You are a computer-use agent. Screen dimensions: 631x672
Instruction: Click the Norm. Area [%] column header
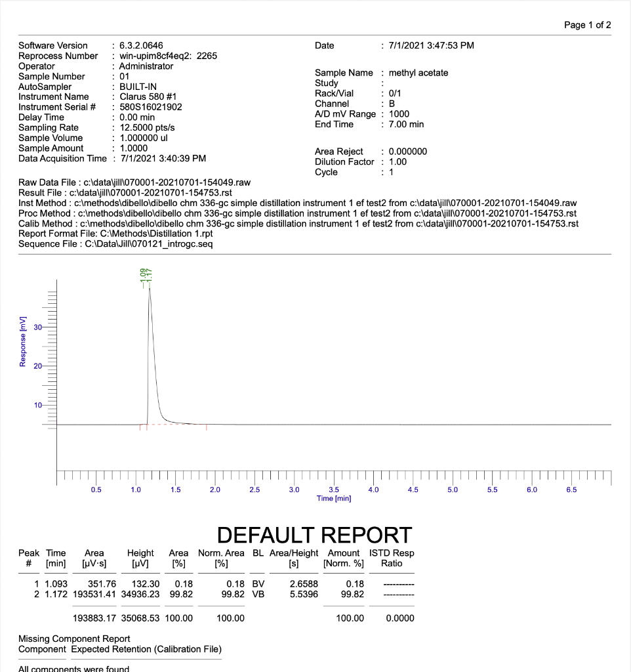[221, 558]
